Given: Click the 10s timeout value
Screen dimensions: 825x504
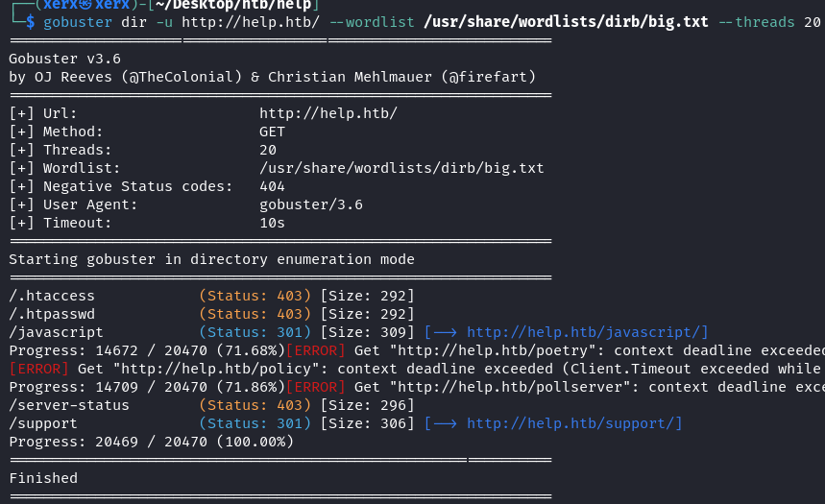Looking at the screenshot, I should 272,223.
